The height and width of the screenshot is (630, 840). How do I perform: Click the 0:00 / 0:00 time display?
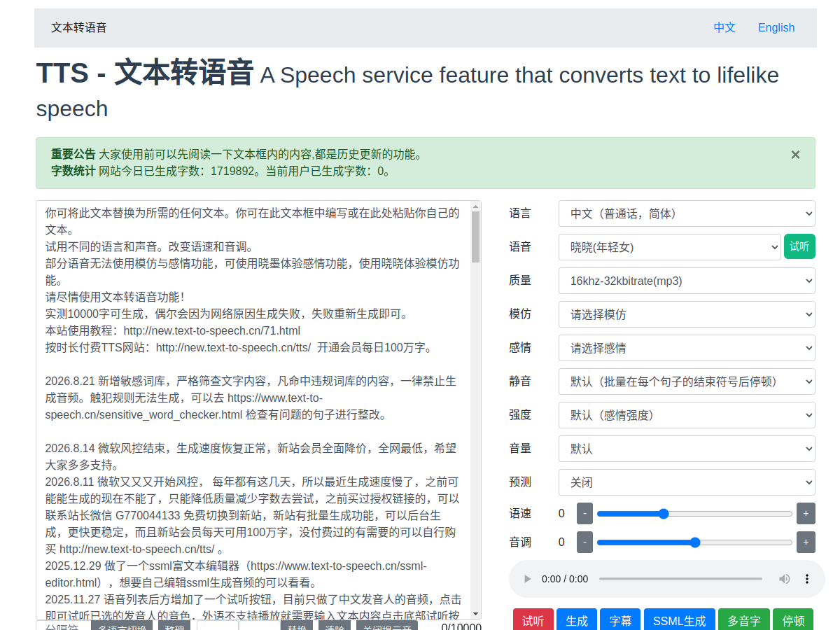pos(565,579)
